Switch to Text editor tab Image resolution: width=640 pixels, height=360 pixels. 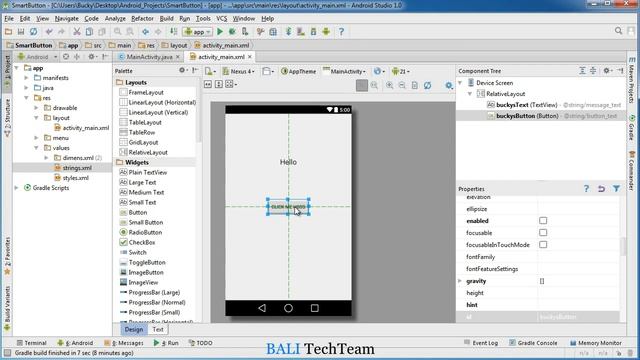pos(158,329)
